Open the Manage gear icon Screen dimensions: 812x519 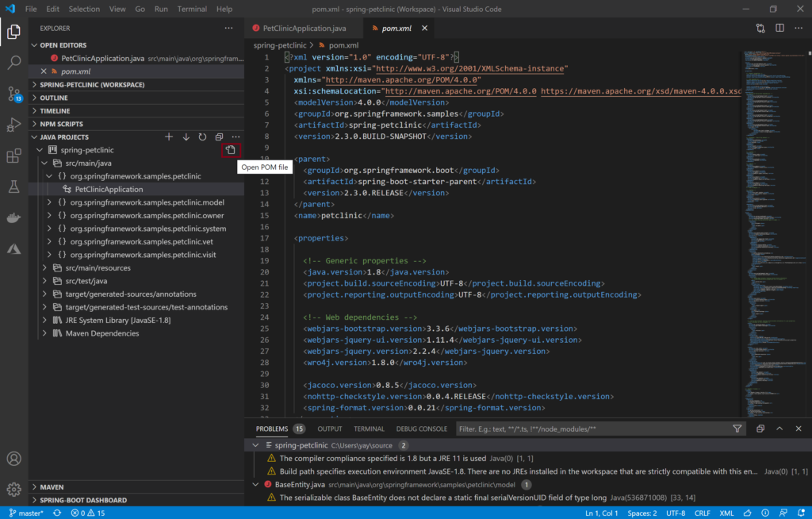pyautogui.click(x=14, y=489)
